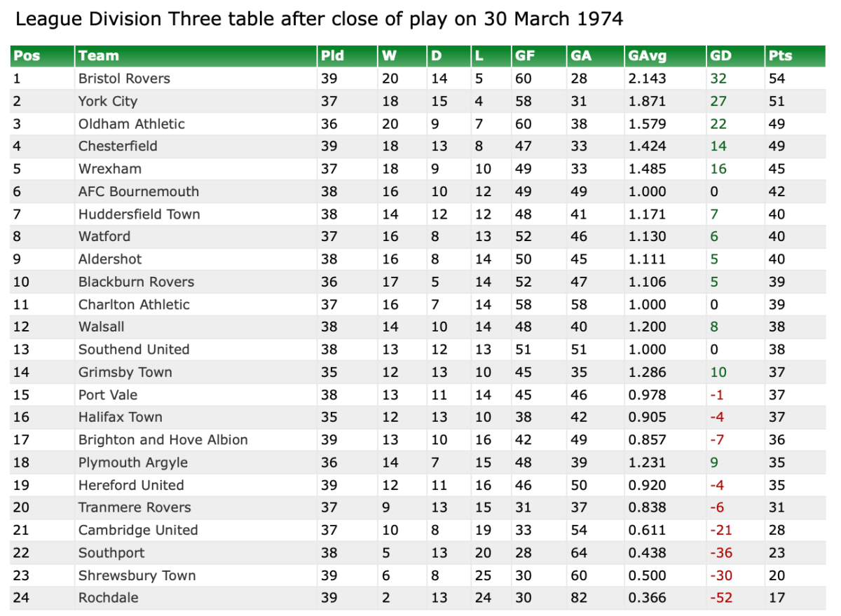Select Oldham Athletic in the table
The height and width of the screenshot is (616, 841).
132,124
